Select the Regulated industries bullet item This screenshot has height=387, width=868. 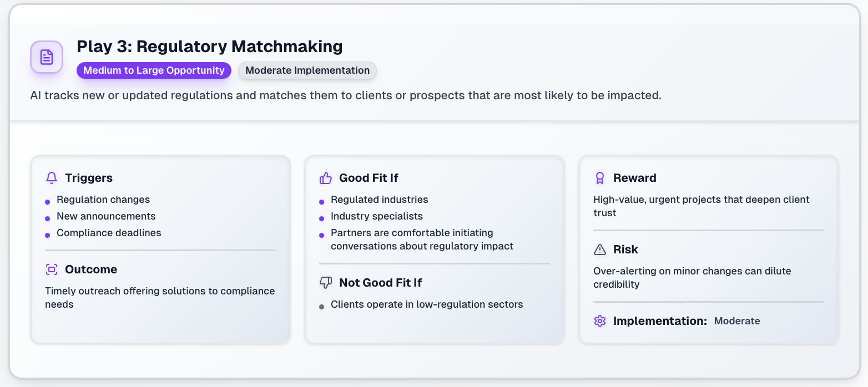(380, 200)
